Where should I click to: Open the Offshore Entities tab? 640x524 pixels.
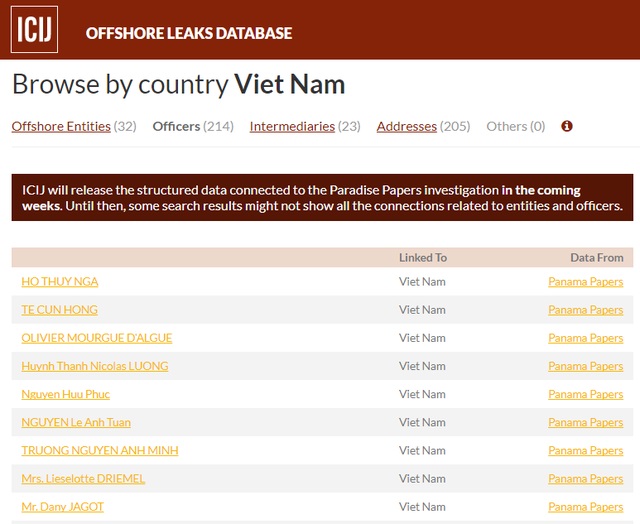click(x=61, y=127)
